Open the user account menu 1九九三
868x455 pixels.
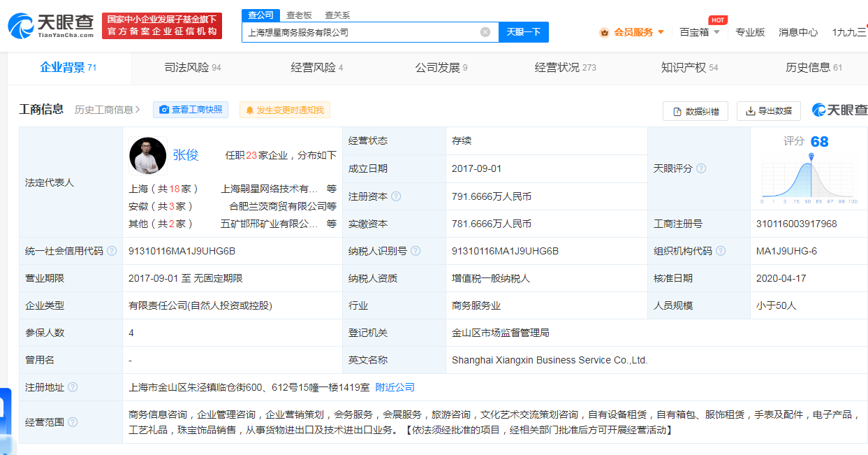tap(849, 32)
